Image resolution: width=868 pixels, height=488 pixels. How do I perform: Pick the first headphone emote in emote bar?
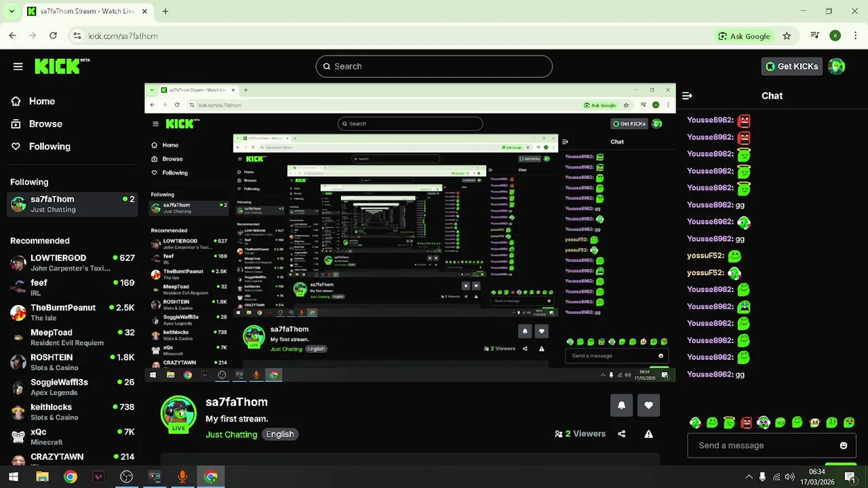click(x=695, y=422)
